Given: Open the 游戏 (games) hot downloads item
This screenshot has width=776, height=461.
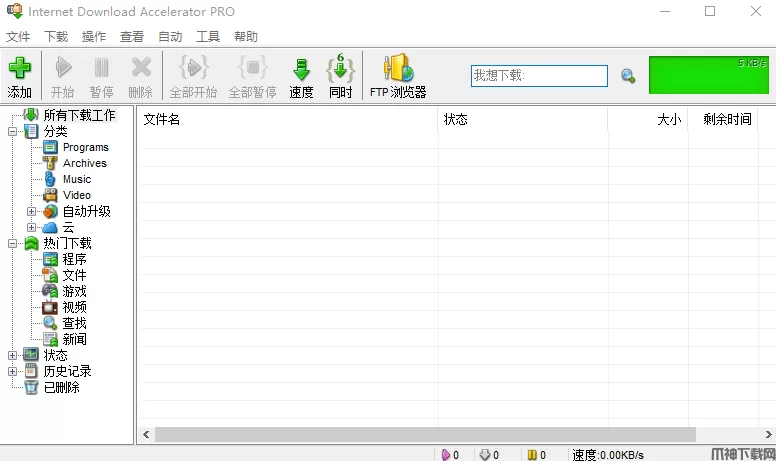Looking at the screenshot, I should [74, 291].
